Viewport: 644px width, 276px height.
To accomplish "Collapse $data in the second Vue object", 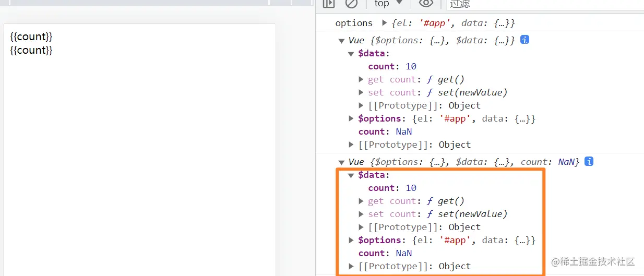I will point(351,175).
